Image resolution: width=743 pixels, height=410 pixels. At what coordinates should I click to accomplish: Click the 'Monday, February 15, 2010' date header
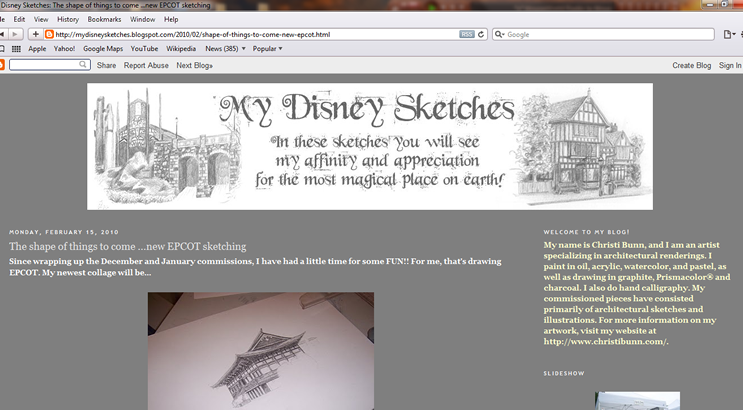64,232
